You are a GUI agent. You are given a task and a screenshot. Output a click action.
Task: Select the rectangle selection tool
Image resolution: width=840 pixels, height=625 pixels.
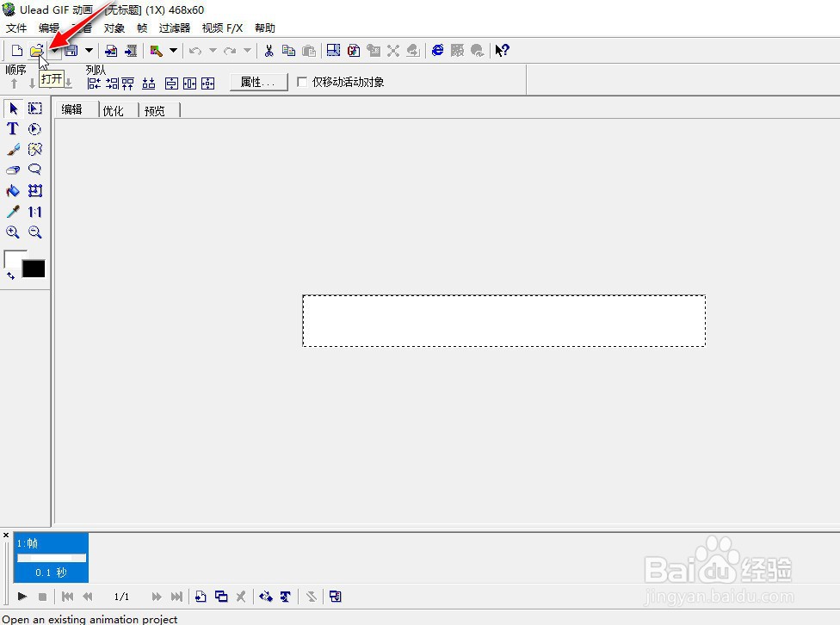[34, 108]
